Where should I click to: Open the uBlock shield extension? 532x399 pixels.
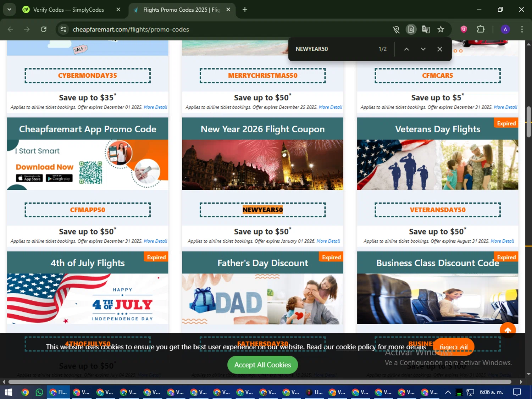coord(464,29)
